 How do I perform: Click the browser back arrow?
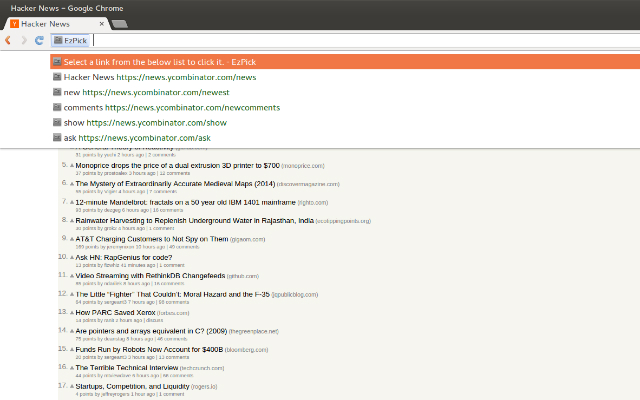tap(8, 40)
